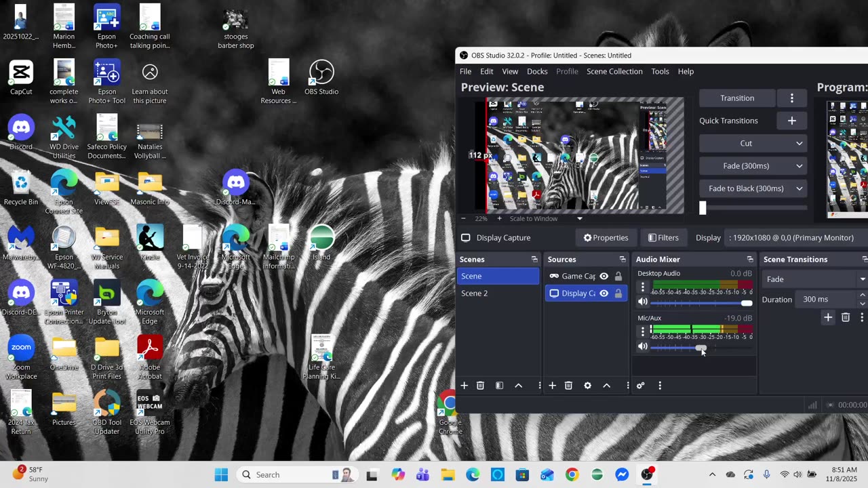Expand the Cut quick transition dropdown

[800, 144]
